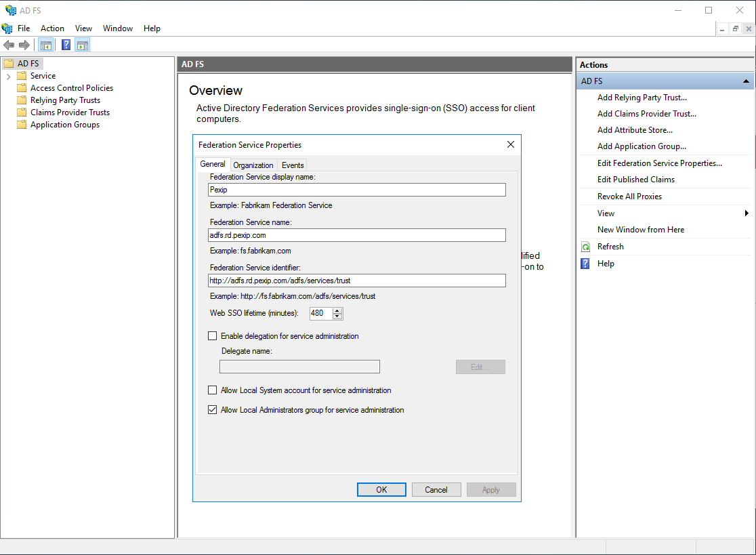Image resolution: width=756 pixels, height=555 pixels.
Task: Click OK in Federation Service Properties
Action: [381, 490]
